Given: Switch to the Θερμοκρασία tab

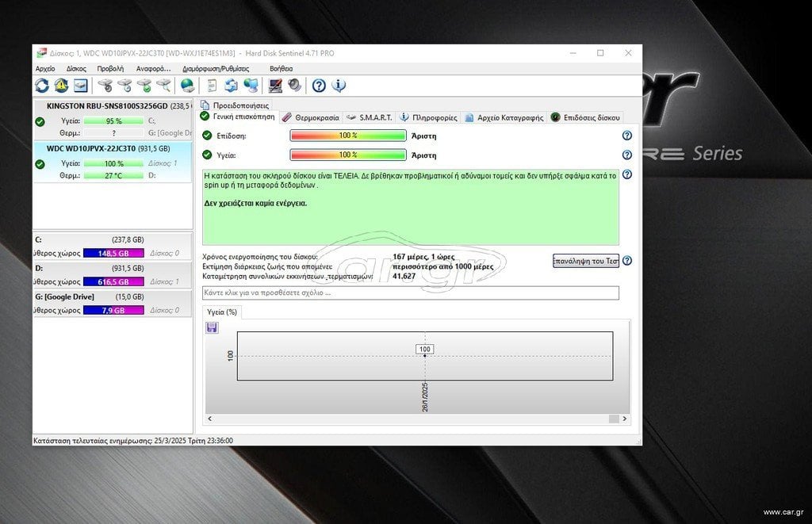Looking at the screenshot, I should (x=311, y=117).
